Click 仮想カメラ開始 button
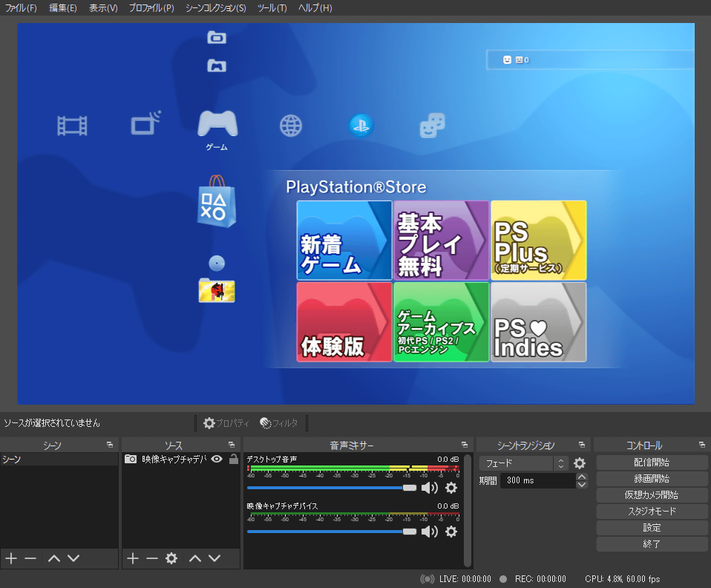The height and width of the screenshot is (588, 711). [x=652, y=495]
